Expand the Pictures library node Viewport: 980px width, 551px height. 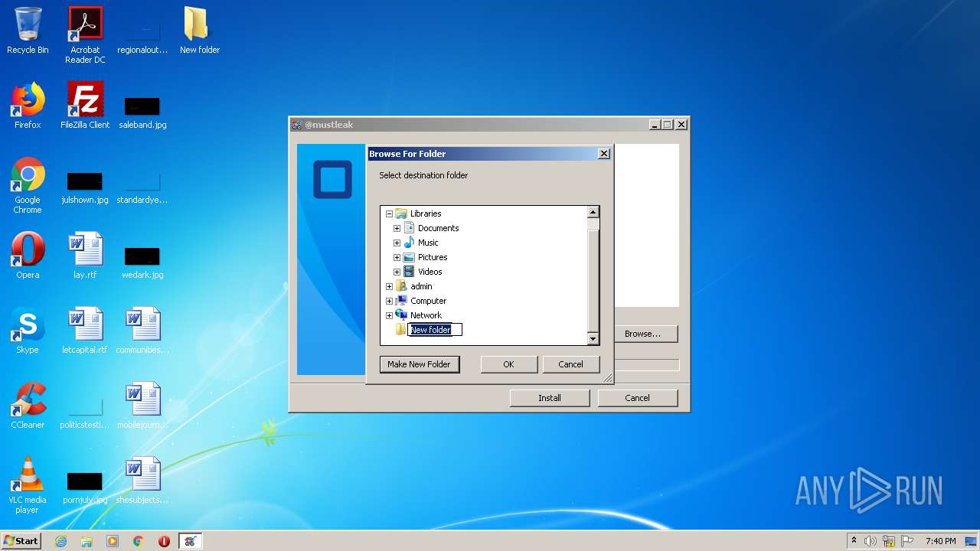pyautogui.click(x=397, y=257)
